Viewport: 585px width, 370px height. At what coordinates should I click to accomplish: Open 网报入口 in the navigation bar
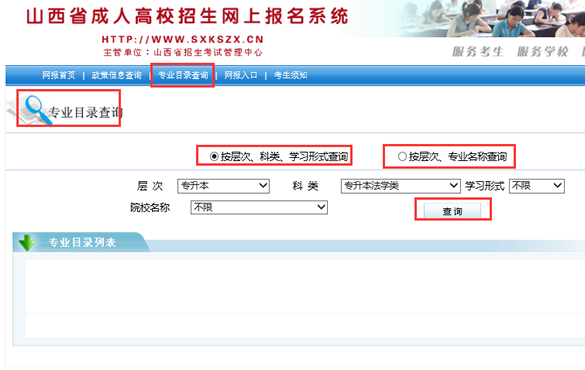[x=241, y=75]
